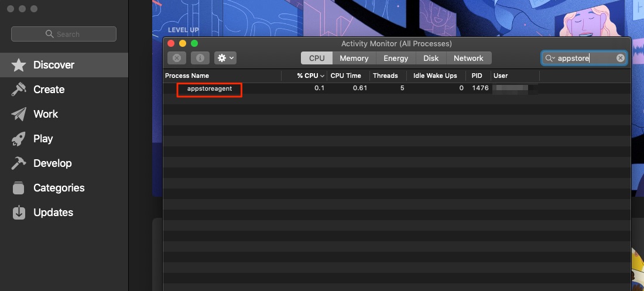Viewport: 644px width, 291px height.
Task: Open the Play section label
Action: click(43, 139)
